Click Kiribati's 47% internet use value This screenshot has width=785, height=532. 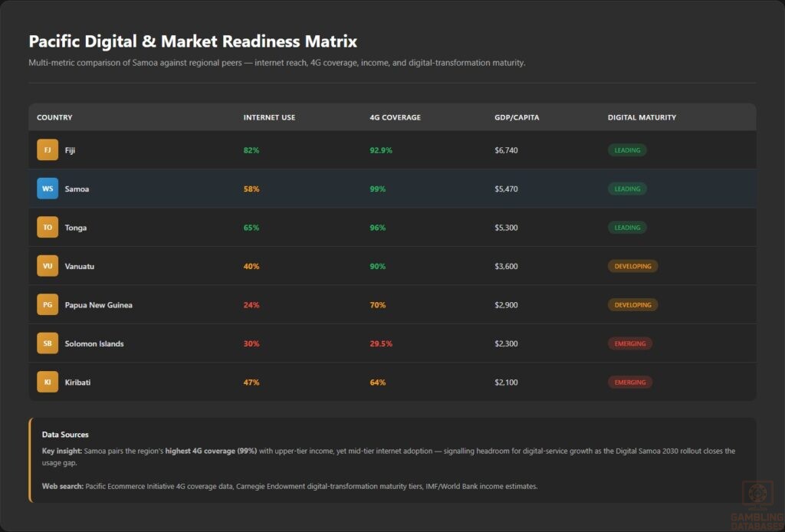251,382
